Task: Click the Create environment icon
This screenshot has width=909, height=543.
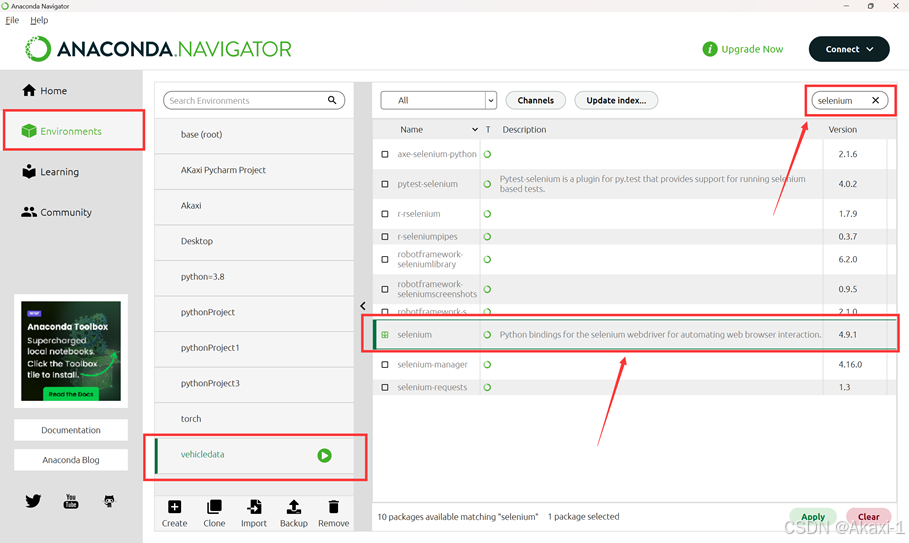Action: point(174,507)
